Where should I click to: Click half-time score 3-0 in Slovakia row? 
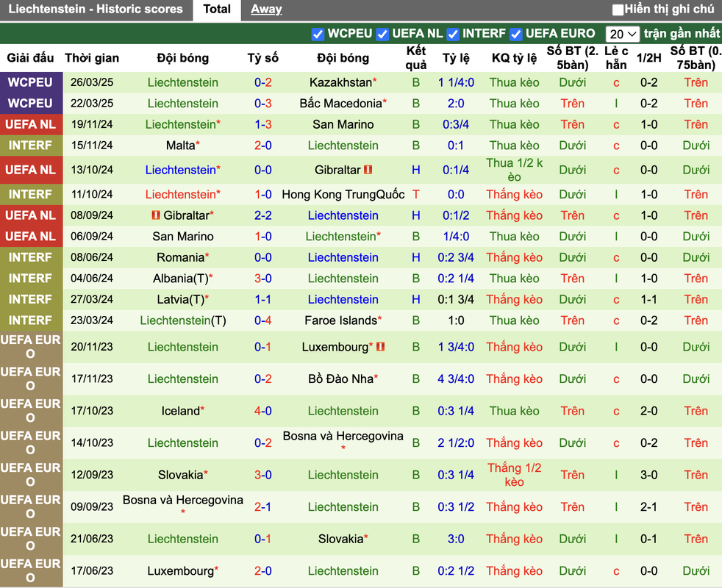point(648,475)
